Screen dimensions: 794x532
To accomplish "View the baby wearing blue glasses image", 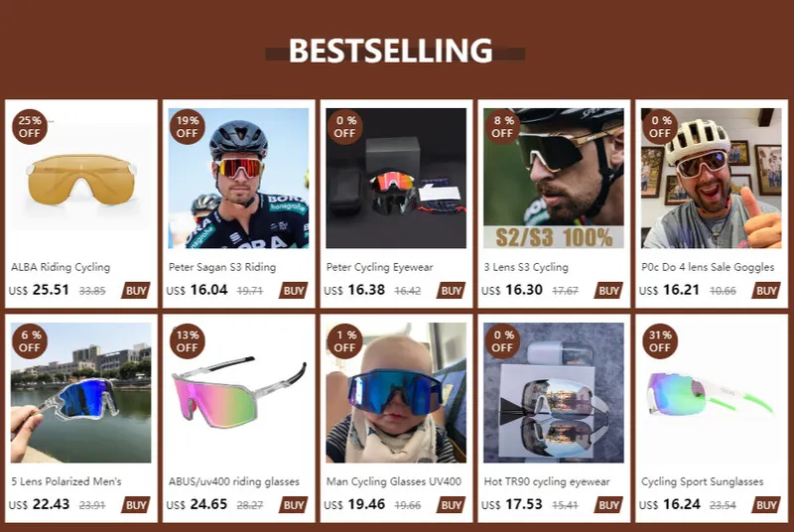I will pos(396,393).
